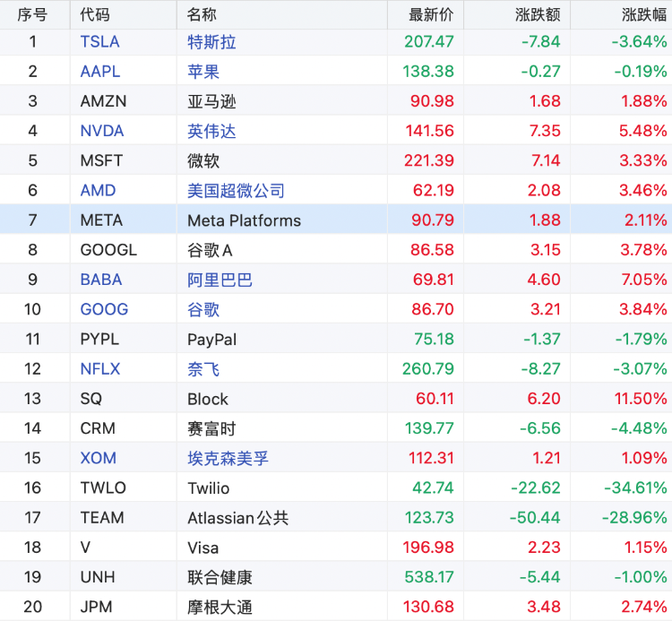Select the 名称 column header
Image resolution: width=672 pixels, height=621 pixels.
tap(202, 14)
